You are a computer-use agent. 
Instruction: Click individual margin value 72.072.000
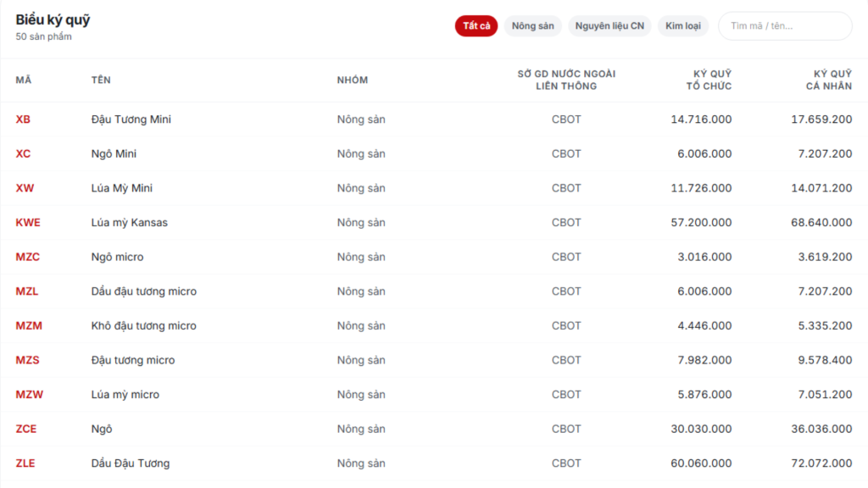[x=821, y=463]
